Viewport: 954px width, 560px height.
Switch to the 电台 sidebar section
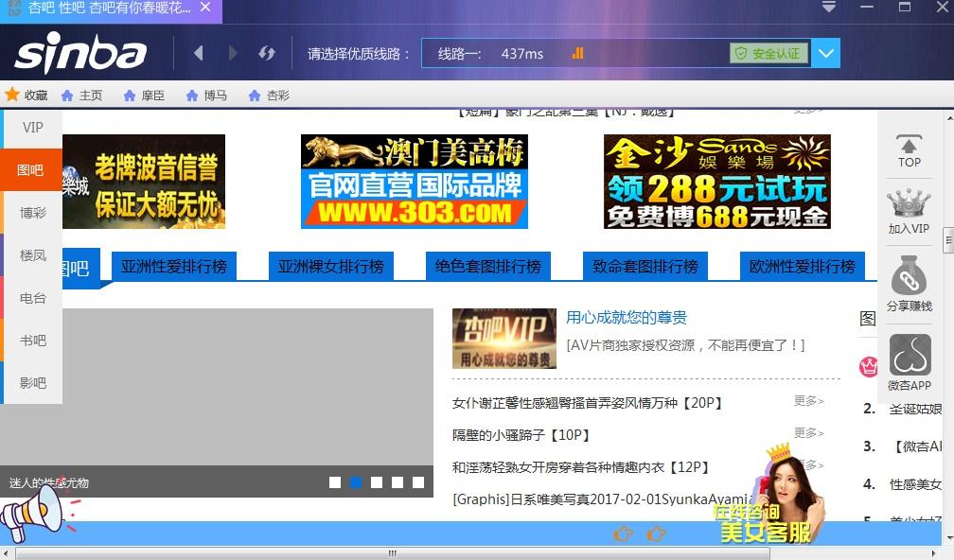tap(33, 298)
